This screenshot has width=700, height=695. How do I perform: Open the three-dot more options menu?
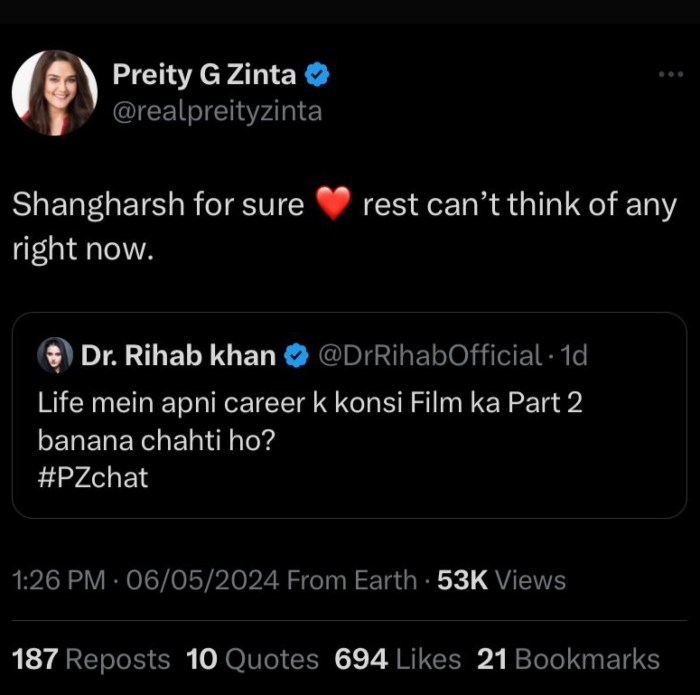[670, 76]
